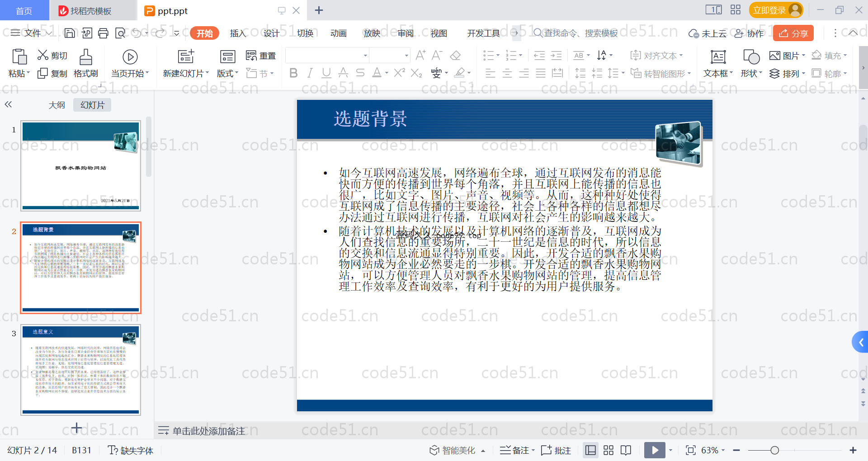This screenshot has width=868, height=461.
Task: Open the Animation (动画) ribbon tab
Action: pos(338,33)
